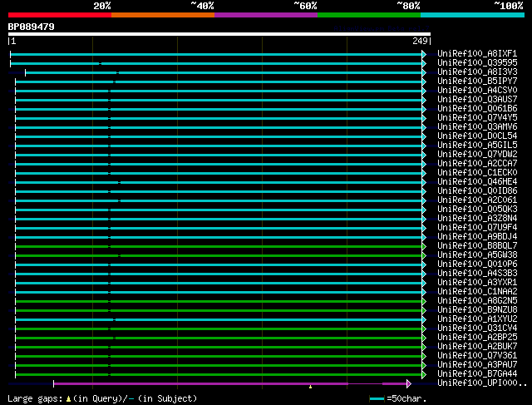Open the UniRef100_A8IXF1 hit label
532x405 pixels.
[x=476, y=54]
